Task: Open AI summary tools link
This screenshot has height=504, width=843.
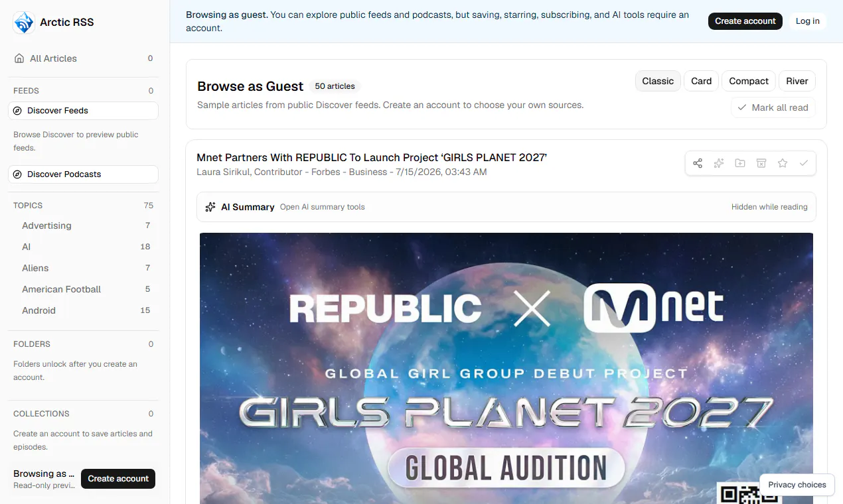Action: (323, 207)
